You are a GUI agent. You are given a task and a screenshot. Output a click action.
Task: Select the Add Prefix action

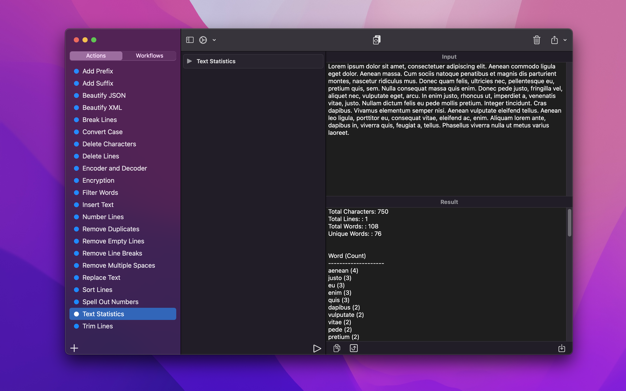[123, 71]
